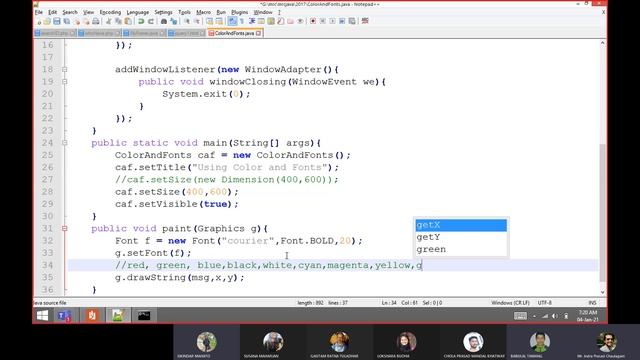Click the length : 892 status text
The height and width of the screenshot is (360, 640).
(310, 303)
